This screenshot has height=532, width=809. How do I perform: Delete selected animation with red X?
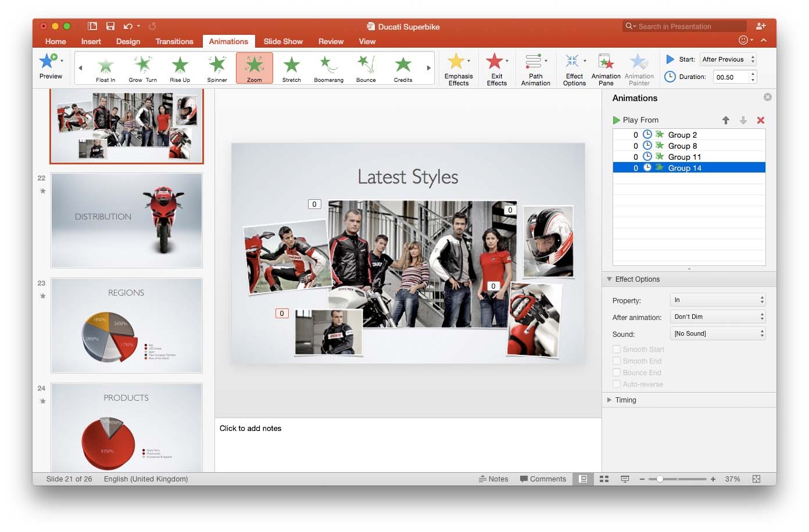[761, 120]
